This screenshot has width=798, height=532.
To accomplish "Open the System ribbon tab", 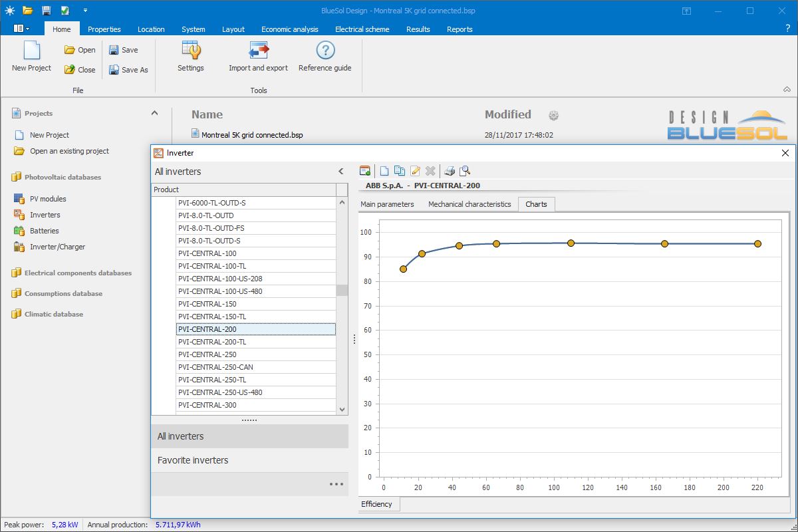I will click(194, 29).
